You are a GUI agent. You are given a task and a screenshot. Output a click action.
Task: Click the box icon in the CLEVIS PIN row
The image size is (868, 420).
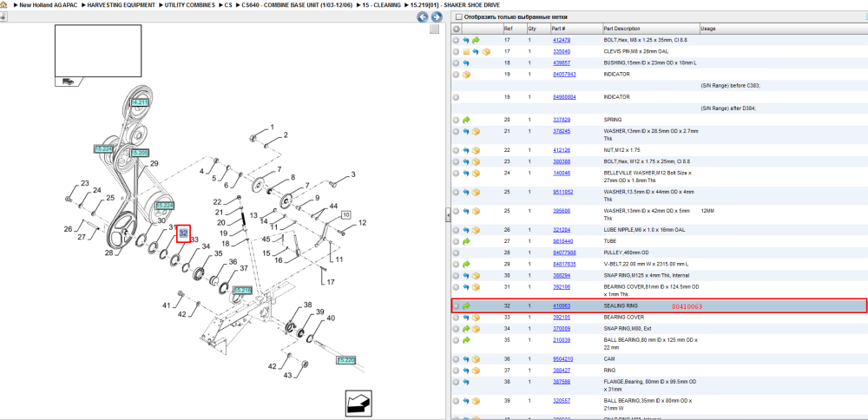click(485, 51)
